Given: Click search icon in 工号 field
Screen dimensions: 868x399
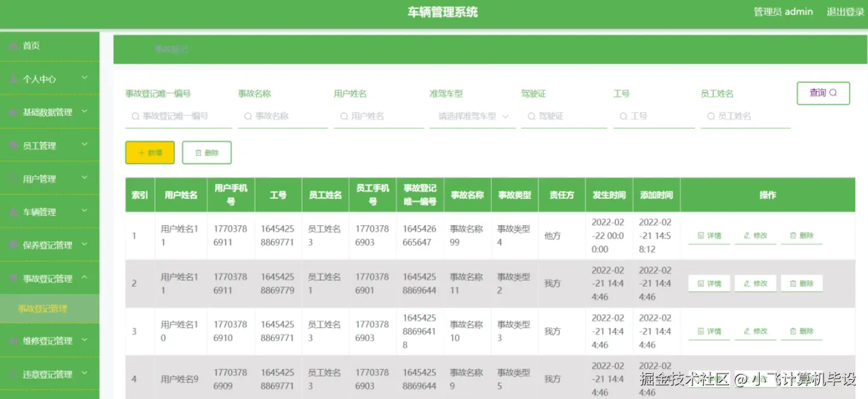Looking at the screenshot, I should click(623, 116).
